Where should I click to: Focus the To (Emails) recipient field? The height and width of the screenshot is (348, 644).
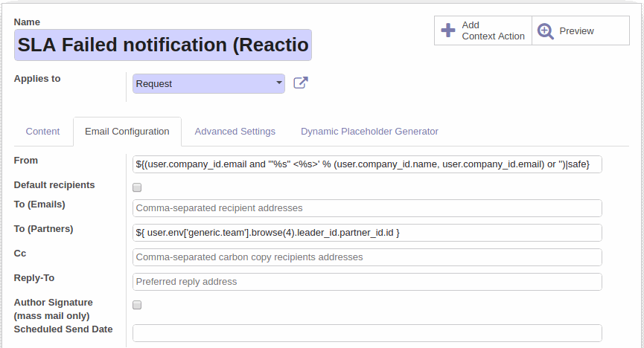coord(367,208)
